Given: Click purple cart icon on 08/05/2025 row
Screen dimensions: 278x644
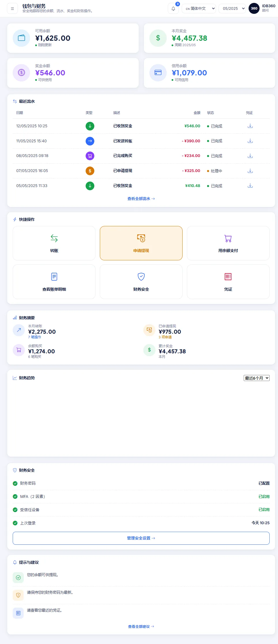Looking at the screenshot, I should 90,156.
